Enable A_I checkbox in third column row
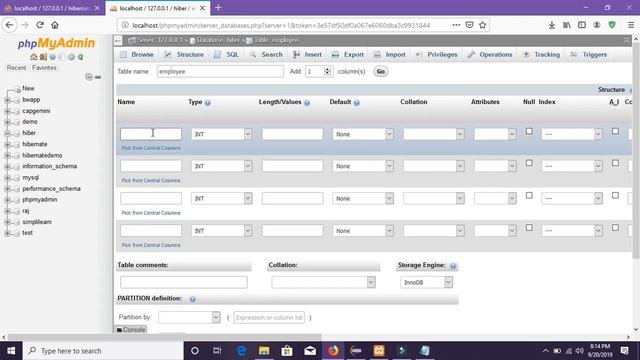 click(615, 196)
